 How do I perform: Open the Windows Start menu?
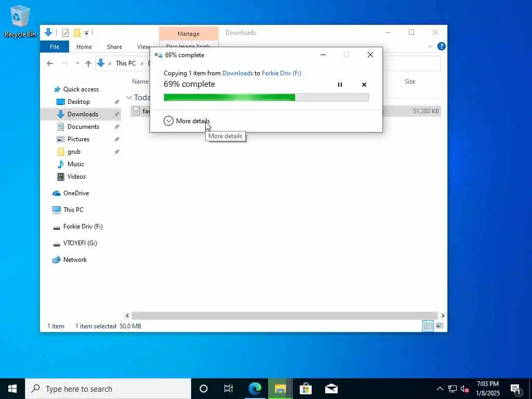click(x=12, y=389)
